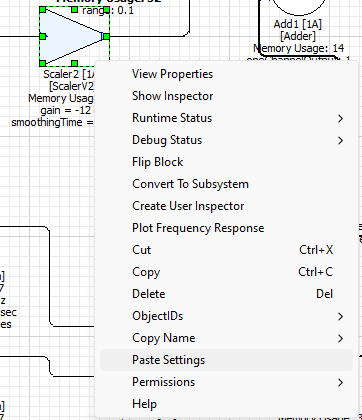Choose Paste Settings entry
Viewport: 362px width, 420px height.
click(226, 360)
